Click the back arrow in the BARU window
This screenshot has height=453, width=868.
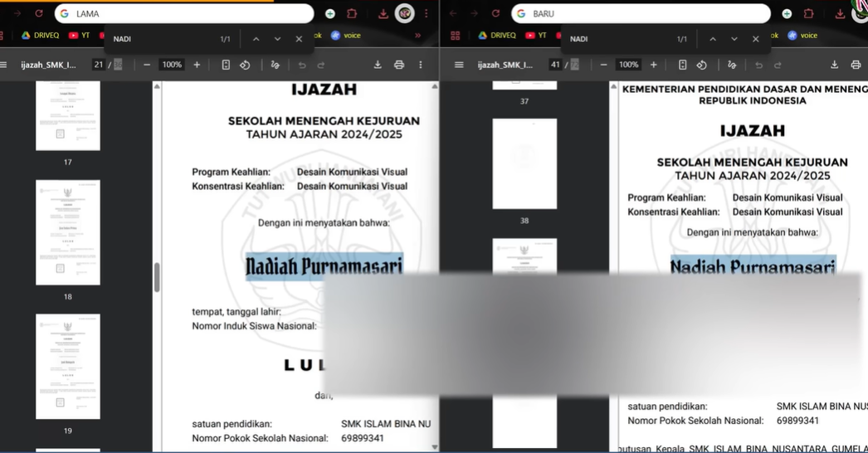click(453, 13)
